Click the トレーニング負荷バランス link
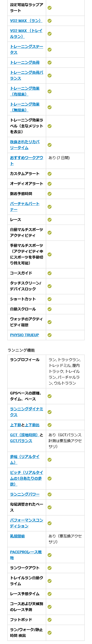This screenshot has width=92, height=644. (26, 76)
